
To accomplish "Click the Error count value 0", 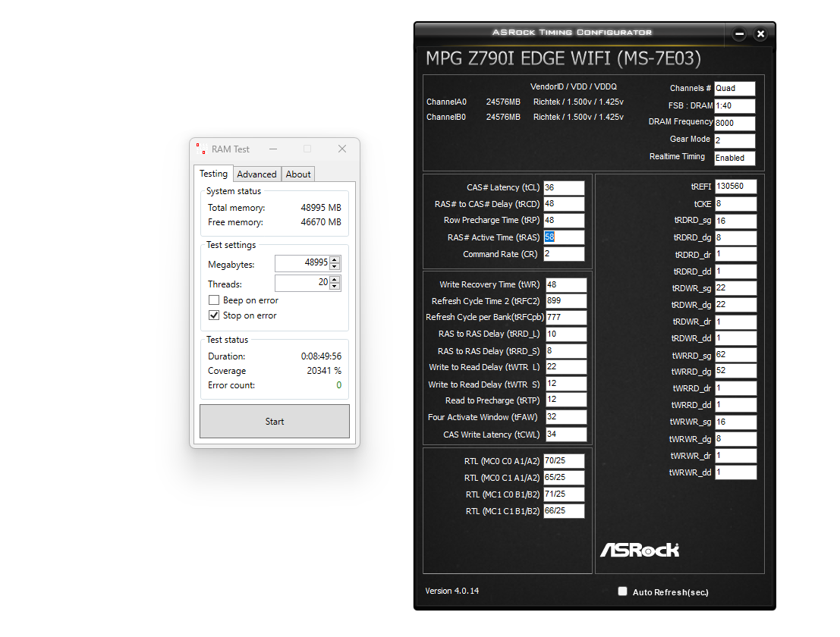I will tap(338, 385).
